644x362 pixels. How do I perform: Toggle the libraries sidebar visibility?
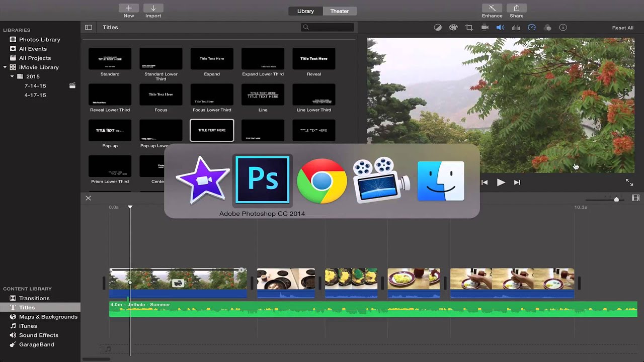[89, 28]
